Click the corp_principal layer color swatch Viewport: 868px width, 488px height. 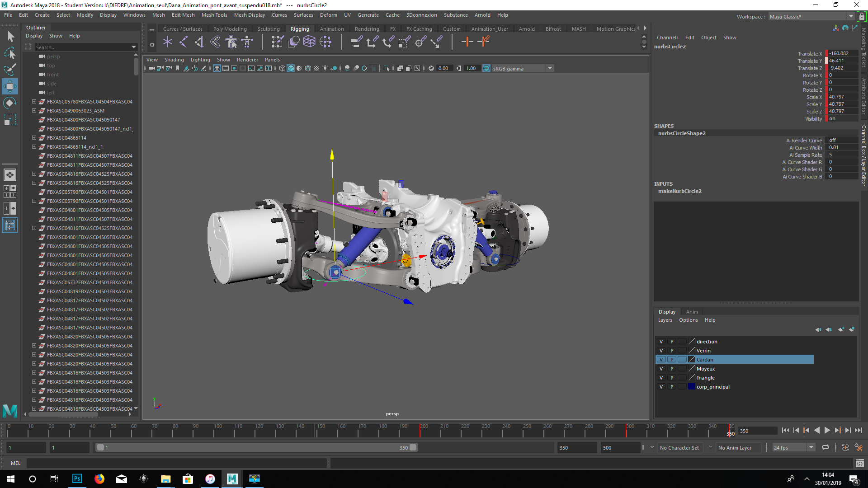coord(691,387)
